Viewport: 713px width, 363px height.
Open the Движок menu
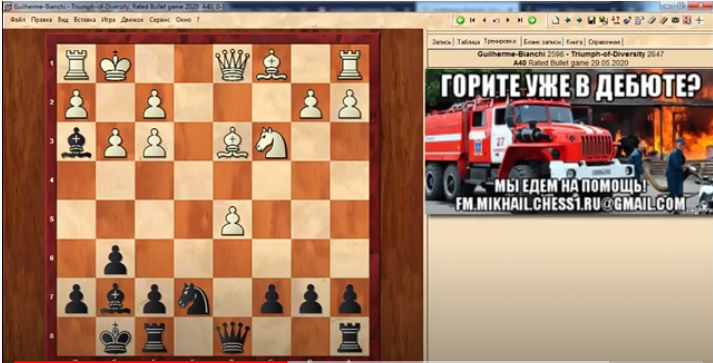pyautogui.click(x=132, y=20)
